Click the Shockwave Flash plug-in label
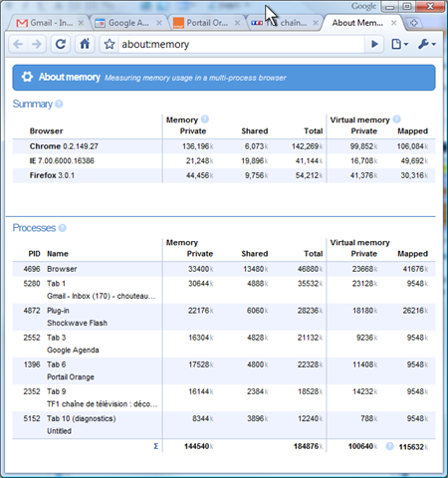The width and height of the screenshot is (448, 478). tap(77, 323)
